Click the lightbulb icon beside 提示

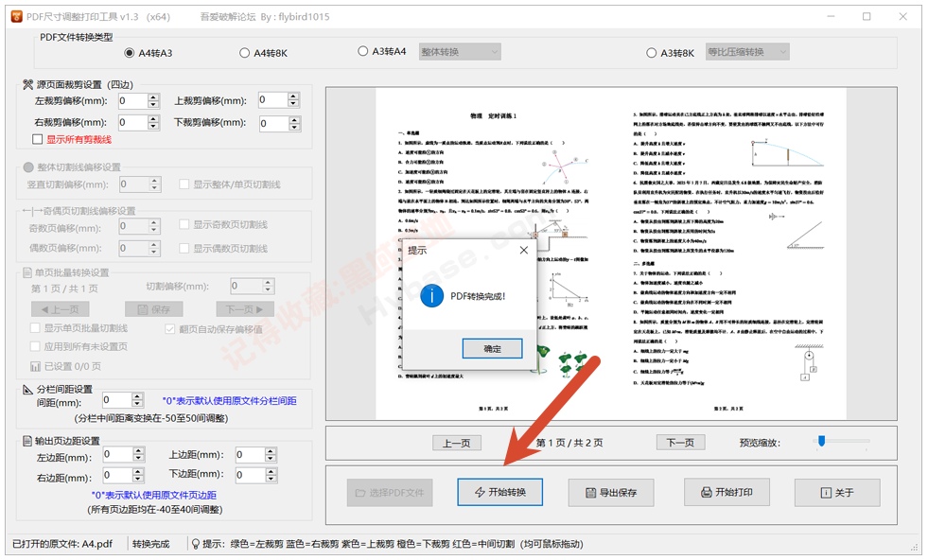[195, 543]
